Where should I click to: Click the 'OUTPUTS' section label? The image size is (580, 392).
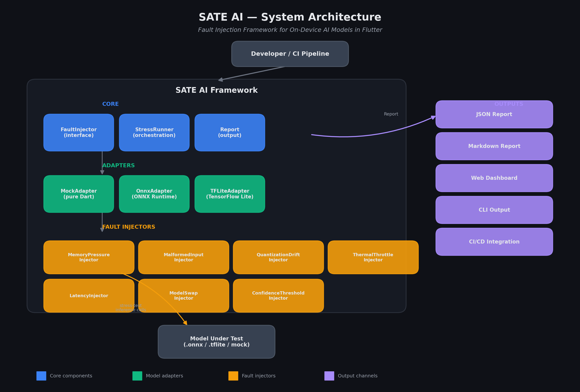(509, 104)
